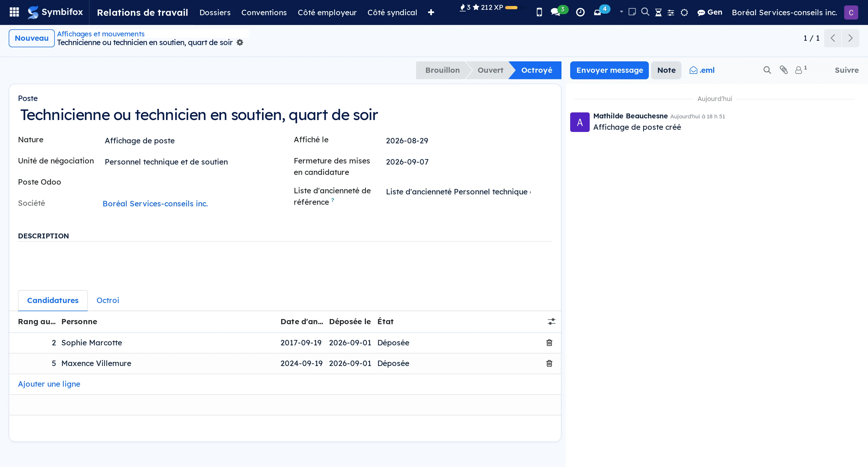Open the sticky note icon in navbar
This screenshot has width=868, height=467.
click(632, 12)
